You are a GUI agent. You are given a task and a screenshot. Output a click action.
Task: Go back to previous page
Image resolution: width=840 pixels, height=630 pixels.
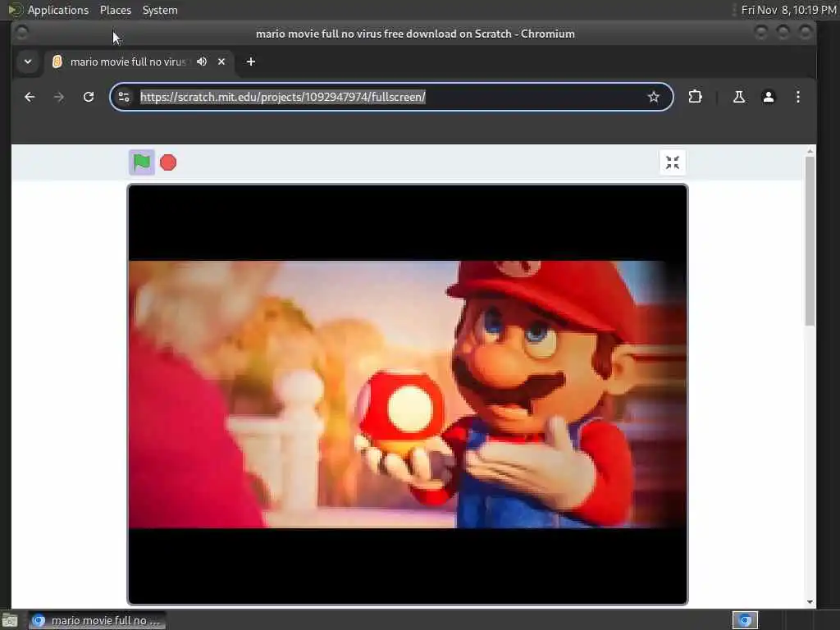tap(30, 97)
